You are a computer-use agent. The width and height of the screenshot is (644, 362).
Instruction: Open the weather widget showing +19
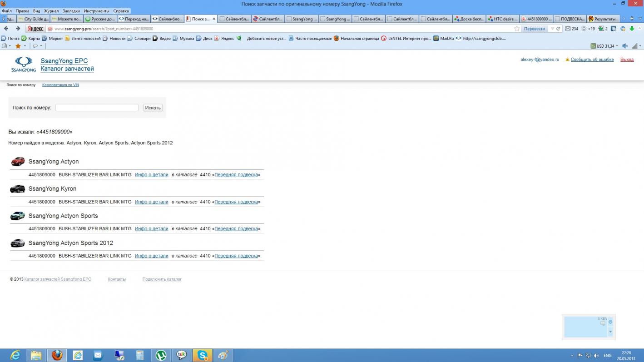[x=588, y=29]
